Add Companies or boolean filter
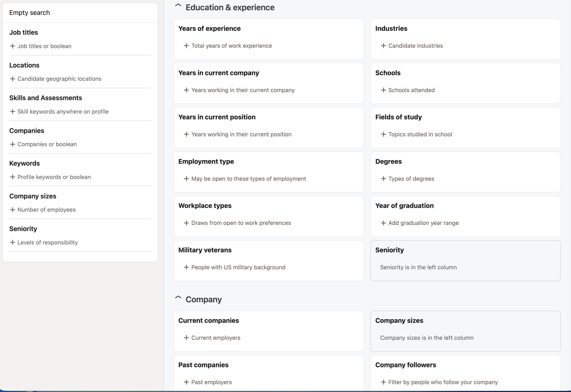This screenshot has width=571, height=392. point(47,144)
